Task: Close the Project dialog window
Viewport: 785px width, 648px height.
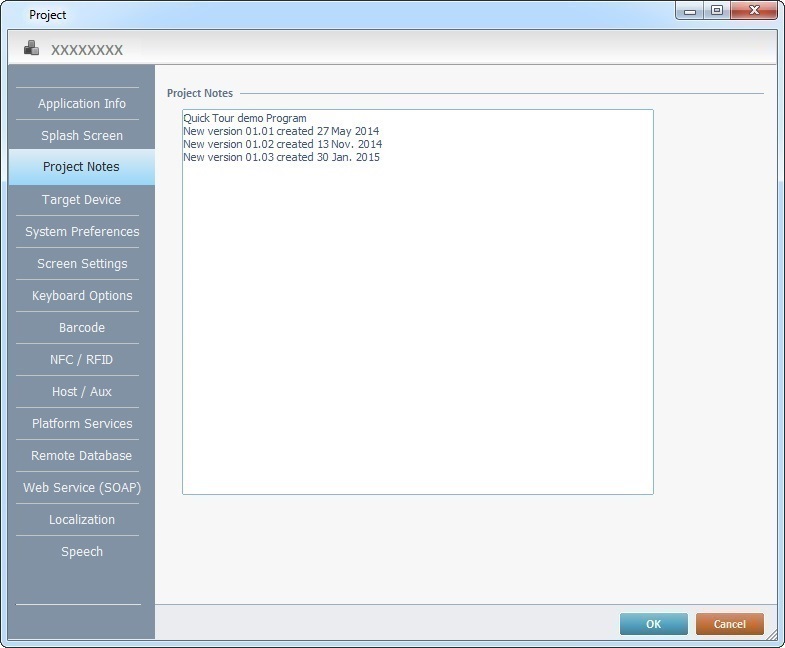Action: 754,11
